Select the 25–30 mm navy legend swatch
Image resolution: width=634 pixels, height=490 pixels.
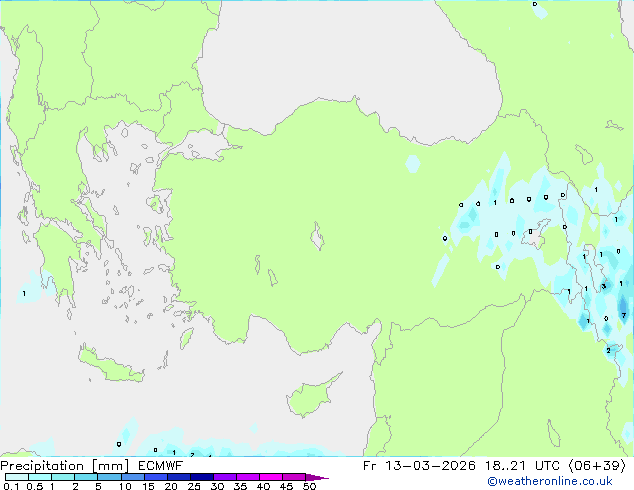[201, 477]
